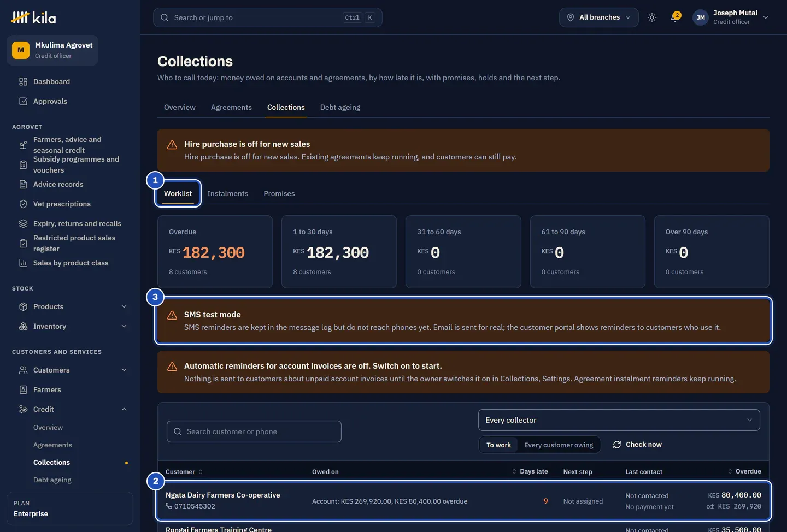Open the Every collector dropdown
Image resolution: width=787 pixels, height=532 pixels.
pos(619,420)
